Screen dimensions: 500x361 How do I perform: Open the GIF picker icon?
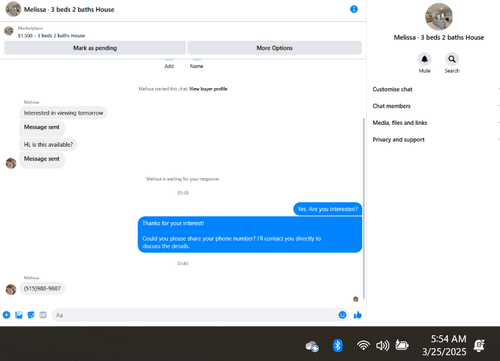(43, 315)
